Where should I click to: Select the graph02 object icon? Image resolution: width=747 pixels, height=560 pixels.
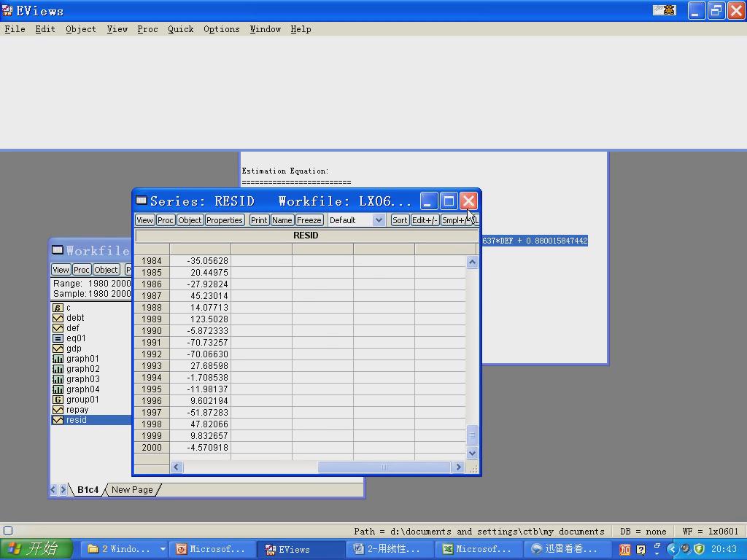pos(58,369)
